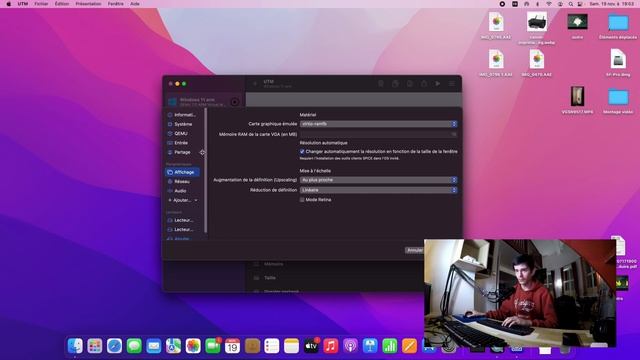Open the QEMU settings section
This screenshot has height=360, width=640.
182,133
